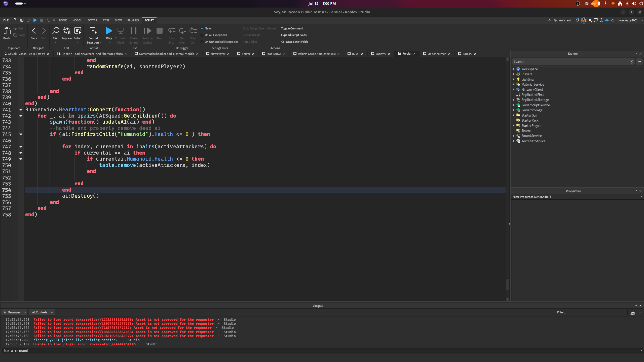Click the share icon near the username

point(612,20)
